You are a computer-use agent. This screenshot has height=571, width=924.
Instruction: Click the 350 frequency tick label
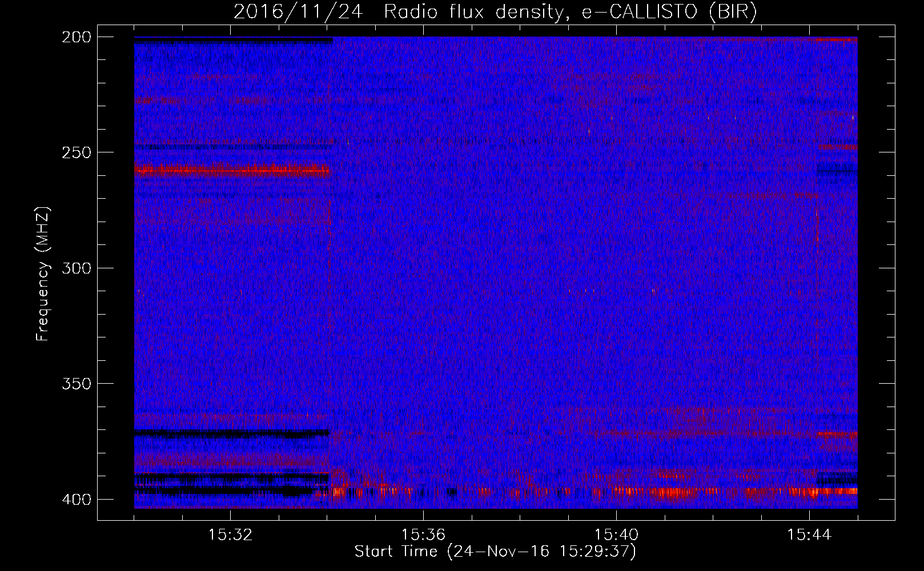pyautogui.click(x=76, y=383)
